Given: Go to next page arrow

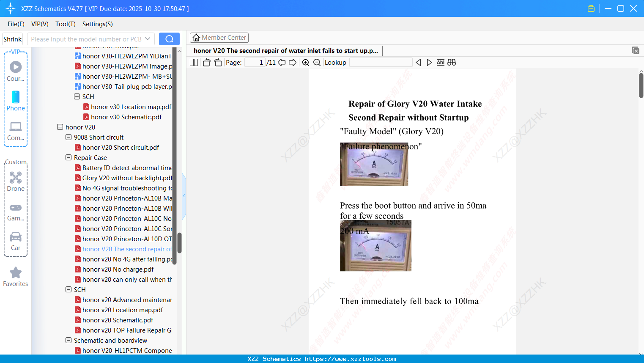Looking at the screenshot, I should click(x=293, y=62).
